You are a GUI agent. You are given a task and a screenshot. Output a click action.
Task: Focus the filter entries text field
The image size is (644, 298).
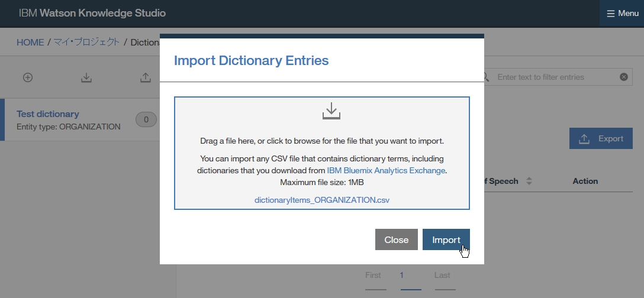[x=555, y=77]
